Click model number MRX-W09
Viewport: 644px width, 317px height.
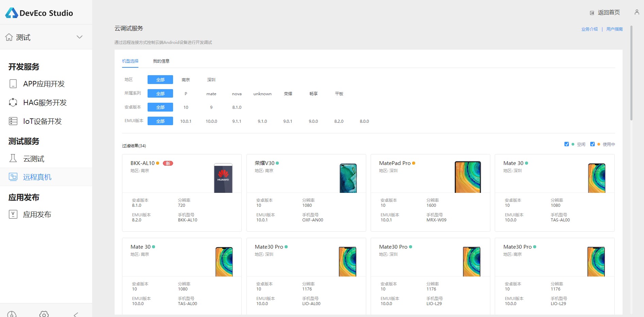[436, 220]
